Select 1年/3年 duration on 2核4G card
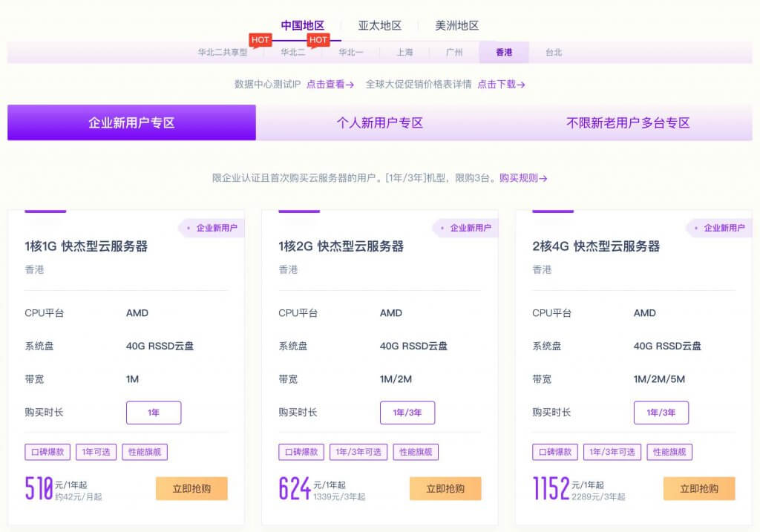 (x=661, y=413)
